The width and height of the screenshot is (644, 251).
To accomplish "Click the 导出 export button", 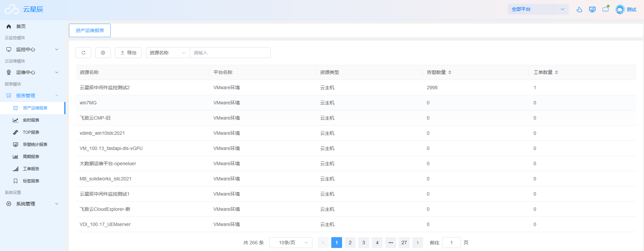I will coord(128,53).
